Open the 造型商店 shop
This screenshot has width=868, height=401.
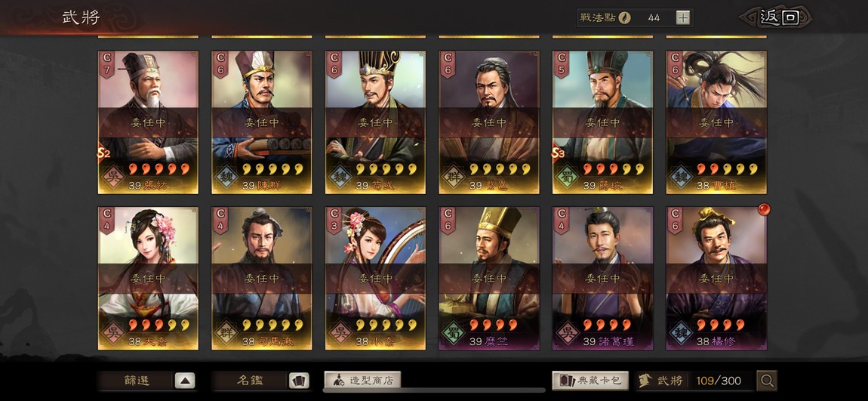coord(362,381)
